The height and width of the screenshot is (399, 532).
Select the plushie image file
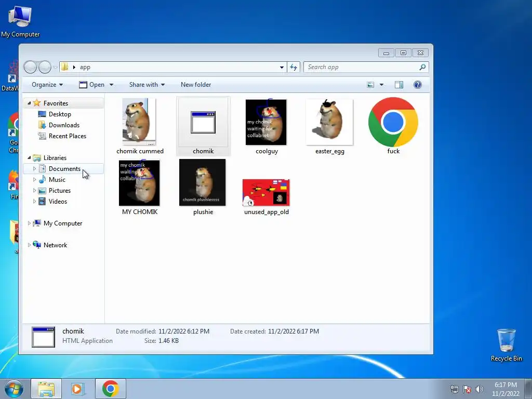pos(203,188)
